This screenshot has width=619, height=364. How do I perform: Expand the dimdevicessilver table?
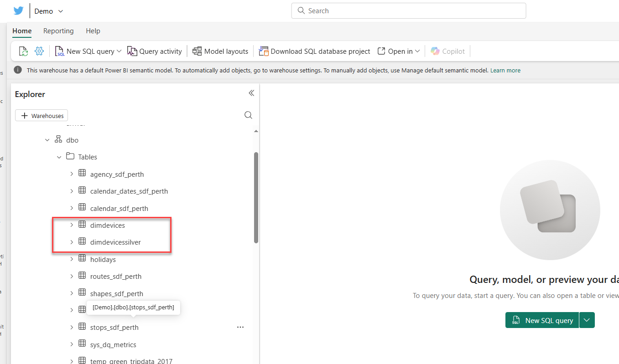pyautogui.click(x=72, y=242)
